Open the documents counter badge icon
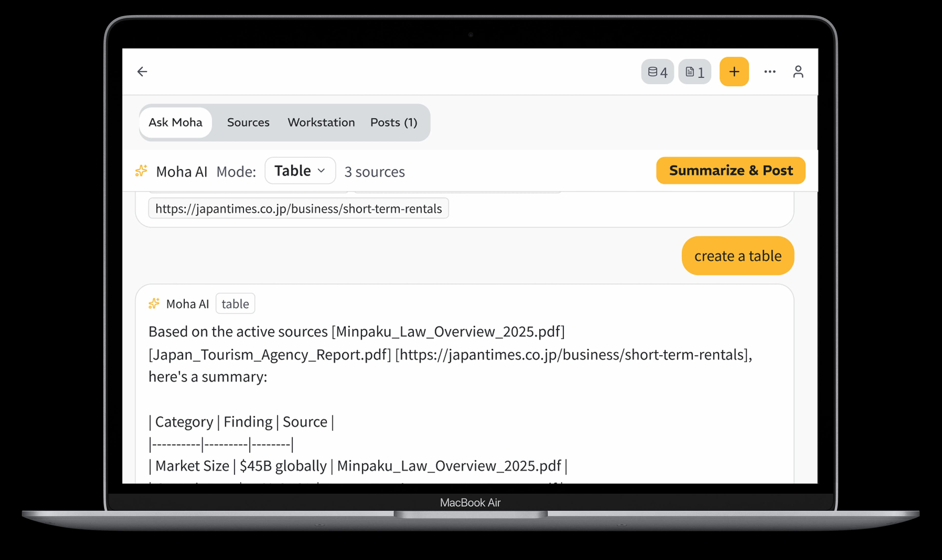942x560 pixels. pos(695,72)
